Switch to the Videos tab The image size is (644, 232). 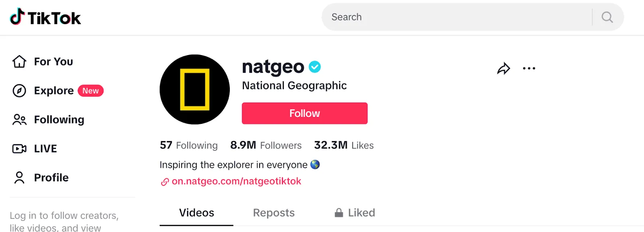pos(196,213)
